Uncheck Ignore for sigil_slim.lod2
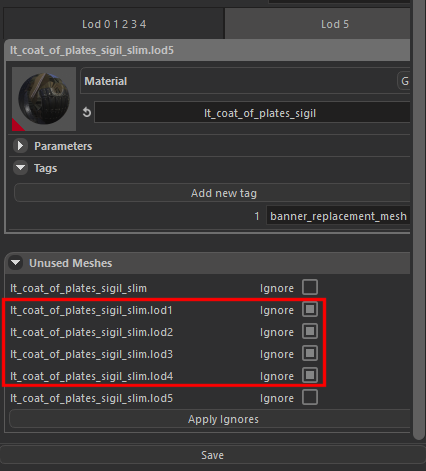The height and width of the screenshot is (471, 426). (310, 331)
